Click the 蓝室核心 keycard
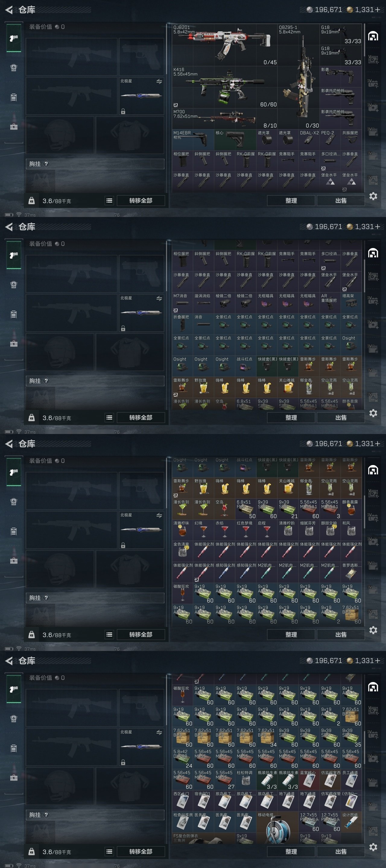 point(309,780)
